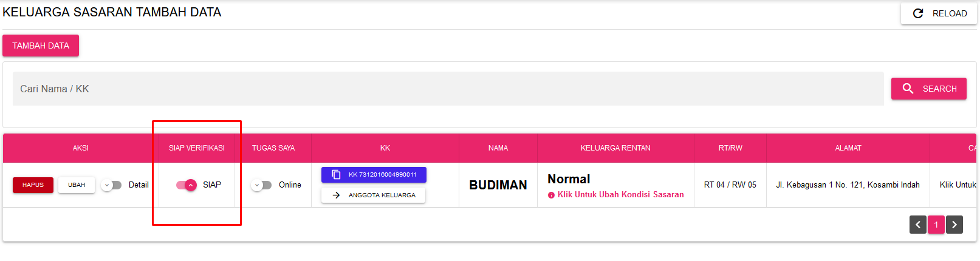Go to next page with right chevron

[954, 225]
